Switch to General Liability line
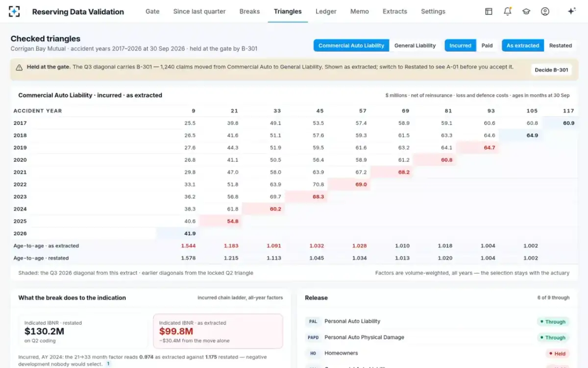 [x=415, y=46]
